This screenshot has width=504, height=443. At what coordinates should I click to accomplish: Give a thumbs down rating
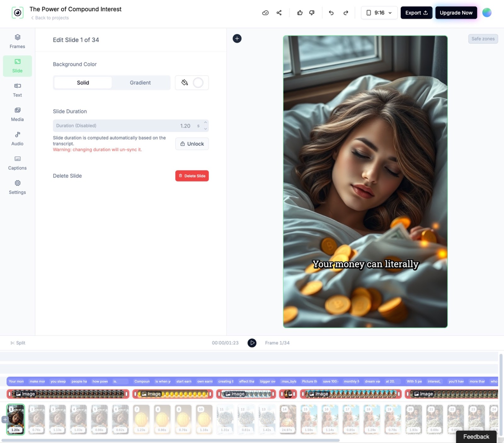[x=312, y=13]
